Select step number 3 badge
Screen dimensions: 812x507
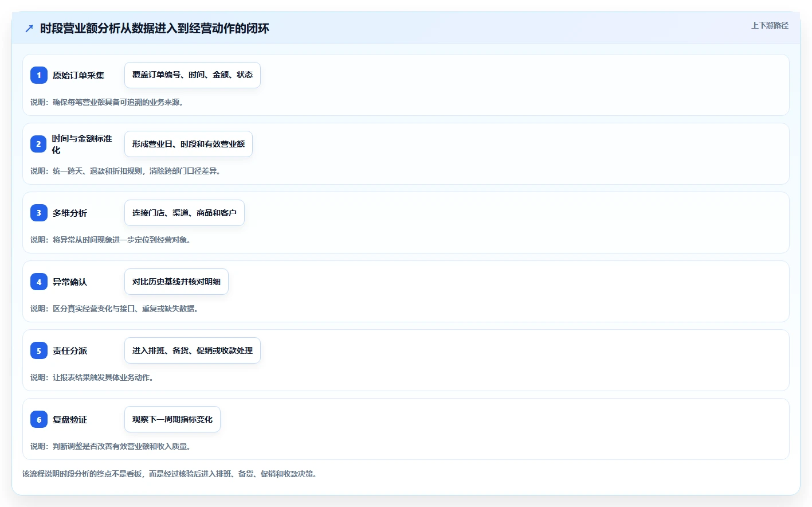[x=39, y=213]
